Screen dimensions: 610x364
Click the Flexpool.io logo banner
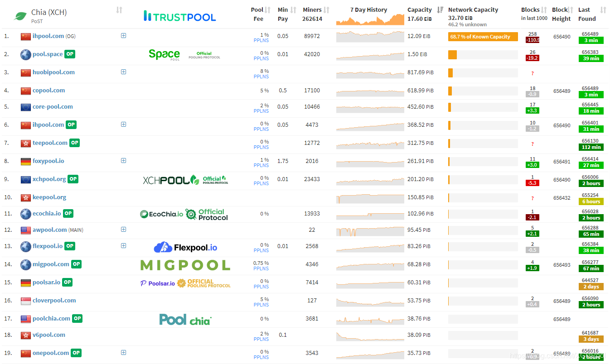[185, 247]
